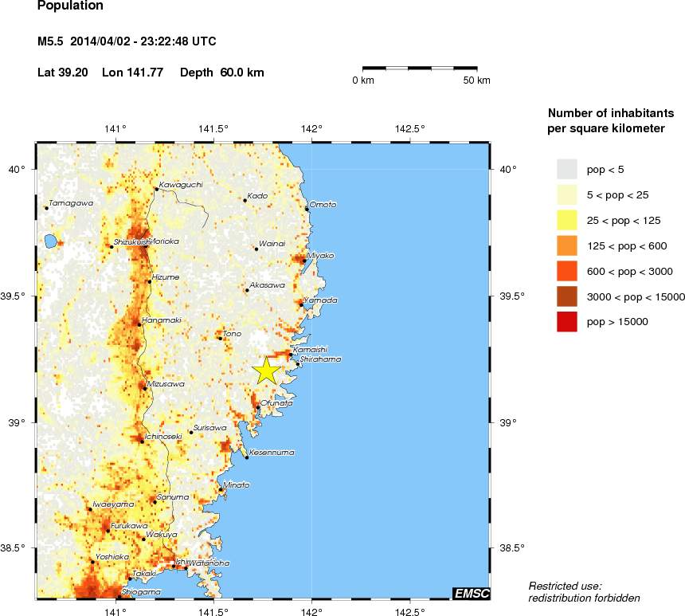Click the 0-50 km scale bar
The image size is (685, 616).
tap(422, 69)
